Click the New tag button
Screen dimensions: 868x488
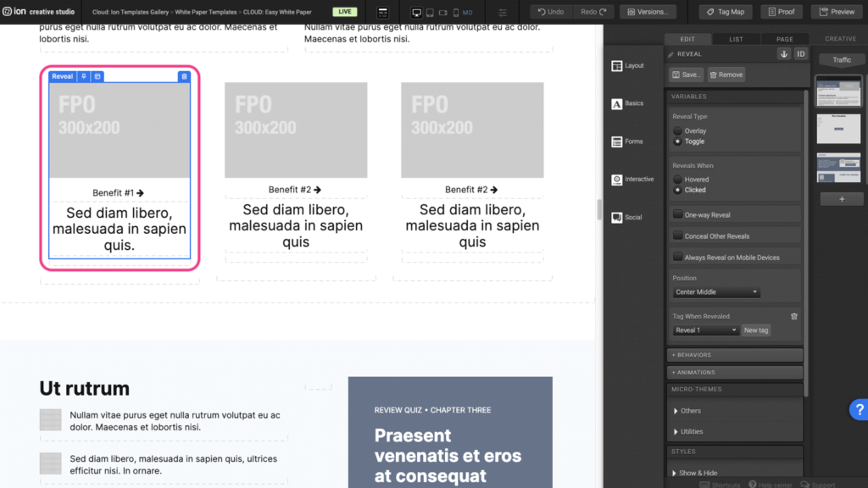[x=756, y=330]
